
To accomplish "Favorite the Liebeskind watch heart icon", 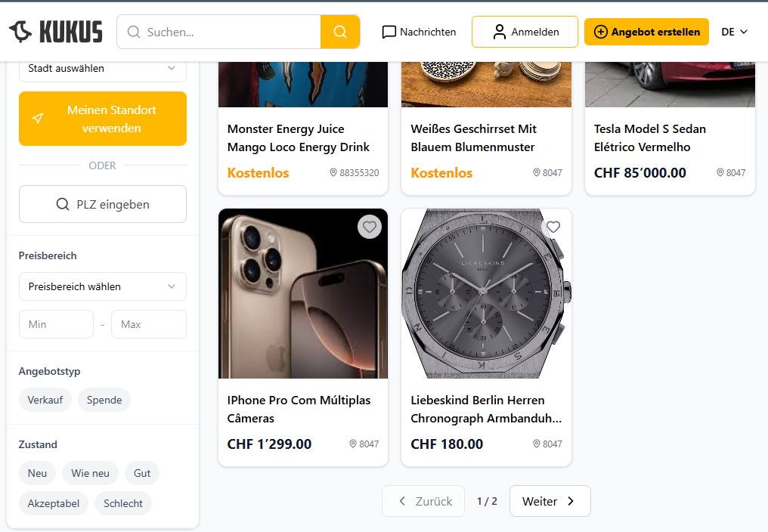I will (553, 227).
